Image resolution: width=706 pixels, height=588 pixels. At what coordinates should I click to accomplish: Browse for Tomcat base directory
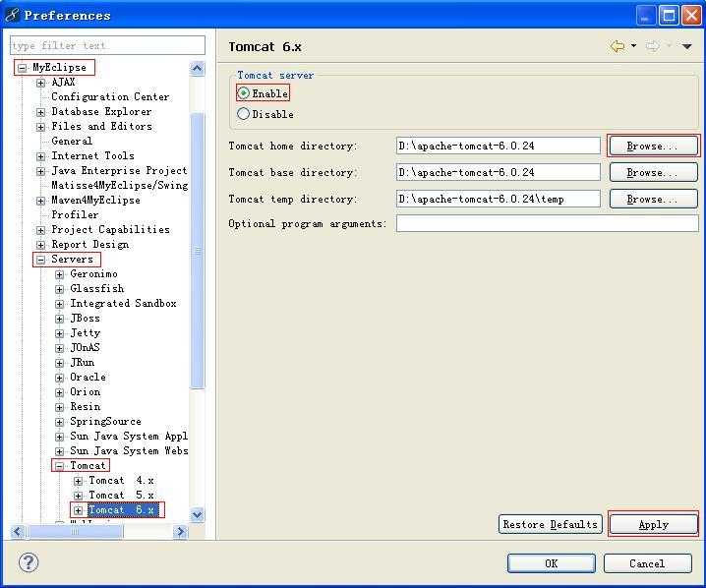(653, 172)
